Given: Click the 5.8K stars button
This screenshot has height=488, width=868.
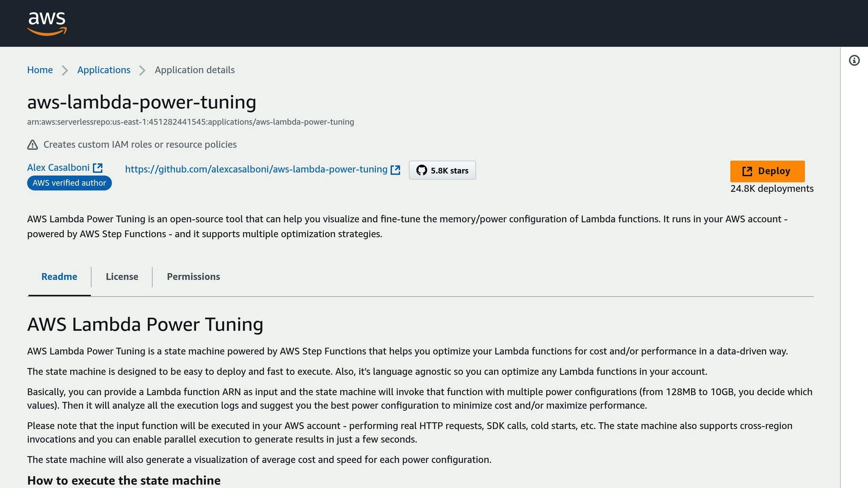Looking at the screenshot, I should tap(442, 170).
